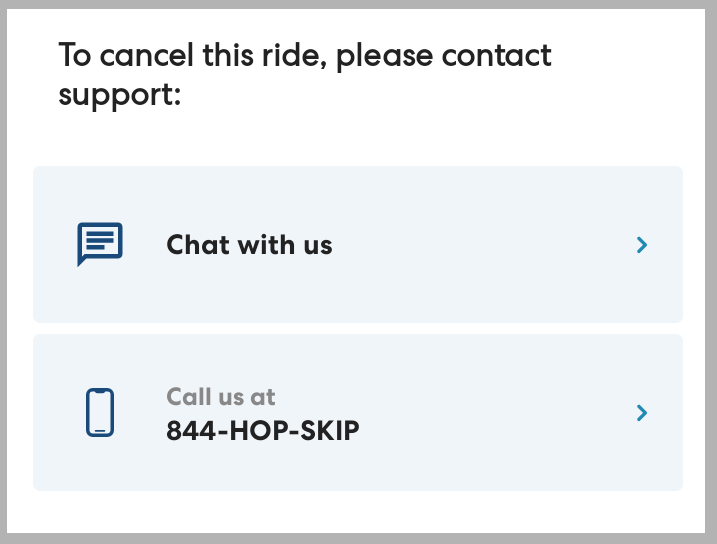The height and width of the screenshot is (544, 717).
Task: Open the chevron arrow on Chat row
Action: 642,244
